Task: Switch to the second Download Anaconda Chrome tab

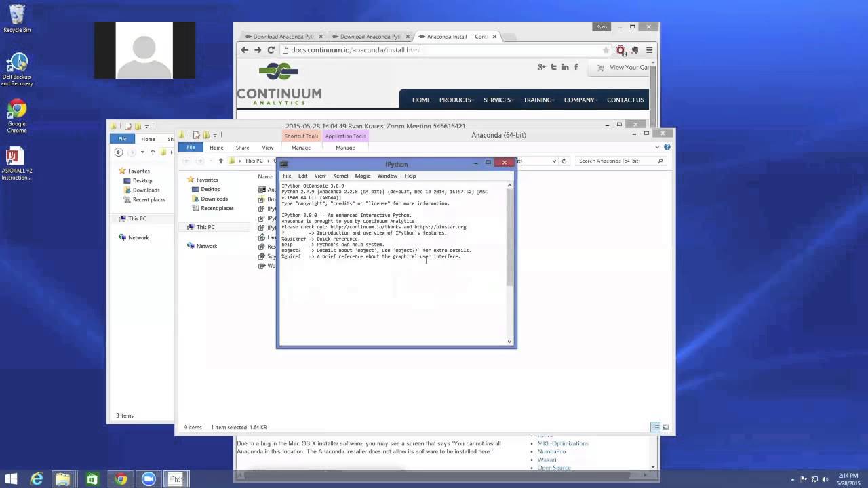Action: click(x=370, y=37)
